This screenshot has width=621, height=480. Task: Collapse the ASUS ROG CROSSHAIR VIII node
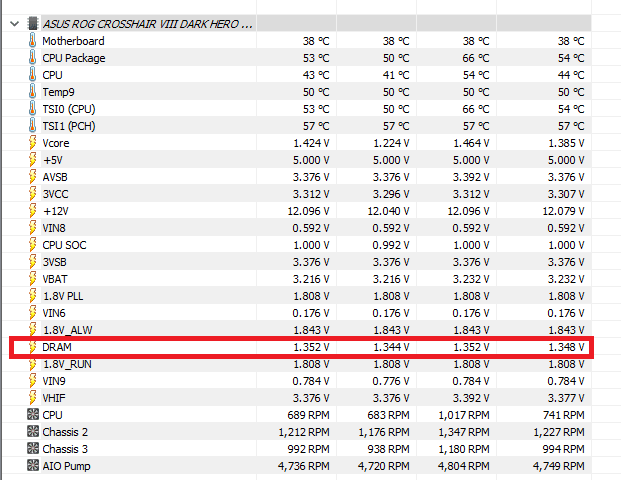[15, 24]
